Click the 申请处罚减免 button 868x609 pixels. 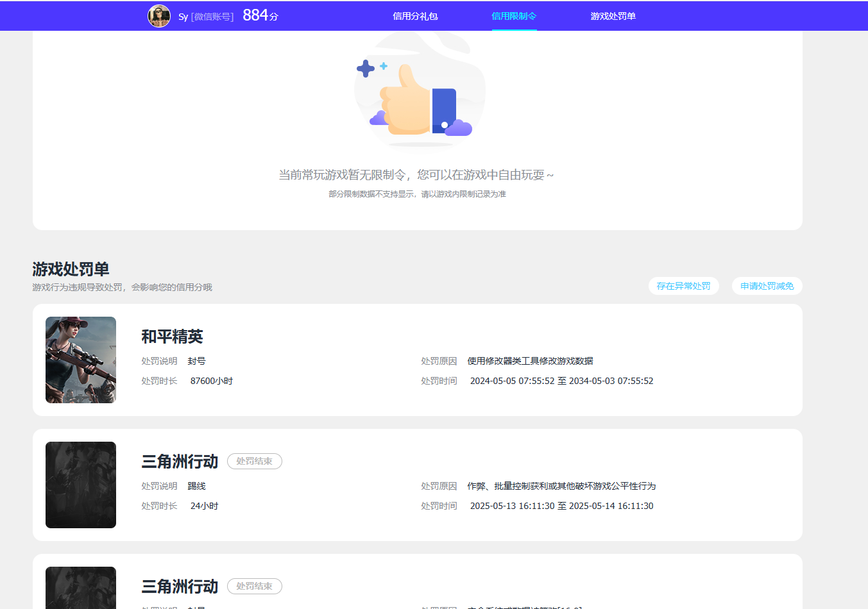tap(767, 286)
